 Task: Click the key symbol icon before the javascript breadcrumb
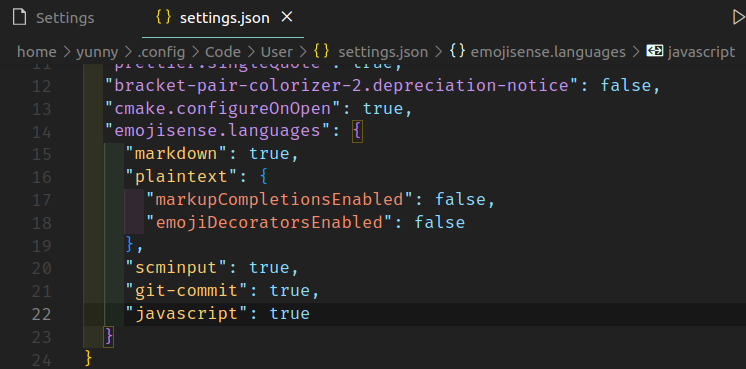655,51
